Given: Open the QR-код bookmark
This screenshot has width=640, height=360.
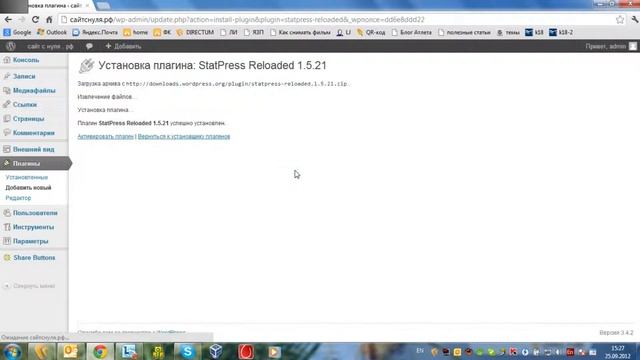Looking at the screenshot, I should click(x=371, y=32).
